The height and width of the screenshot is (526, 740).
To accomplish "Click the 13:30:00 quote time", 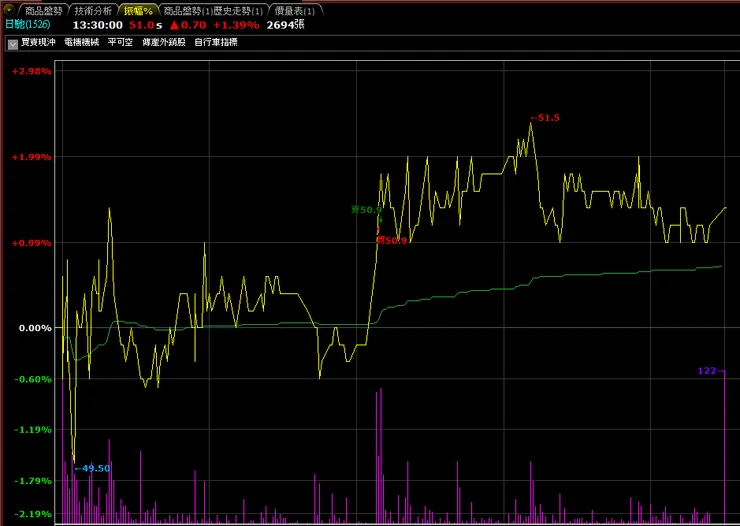I will [98, 25].
